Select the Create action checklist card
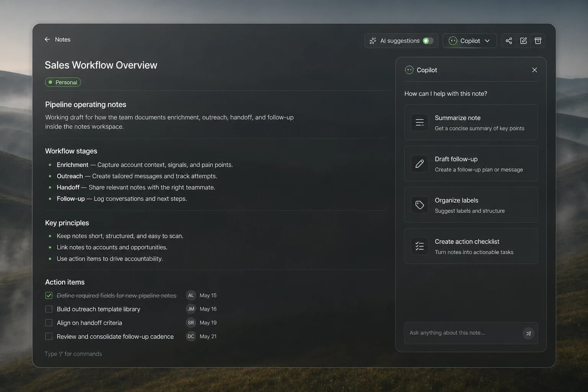 point(471,246)
